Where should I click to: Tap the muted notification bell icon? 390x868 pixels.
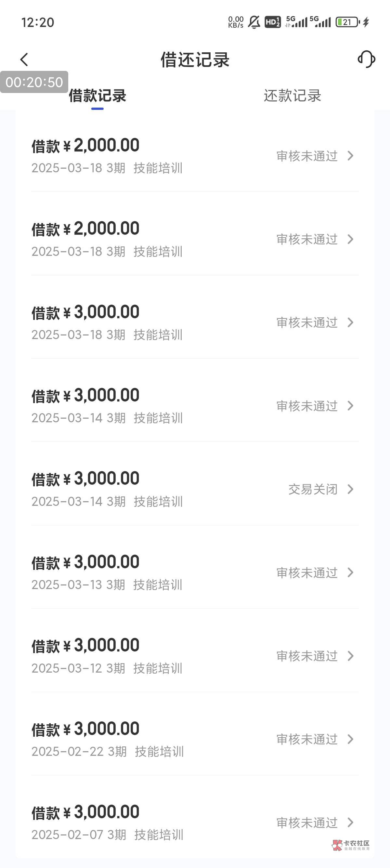click(x=254, y=22)
